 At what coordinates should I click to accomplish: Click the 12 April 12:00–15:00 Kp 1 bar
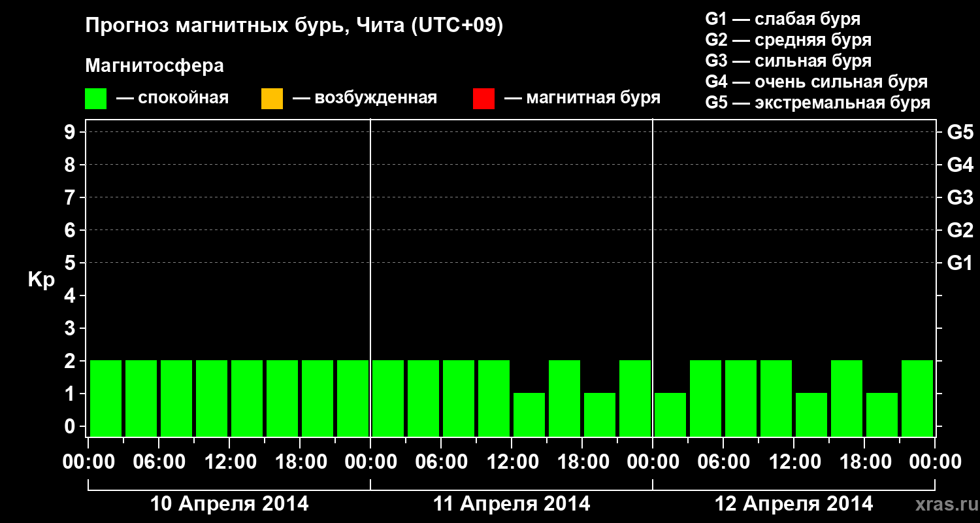click(x=811, y=414)
